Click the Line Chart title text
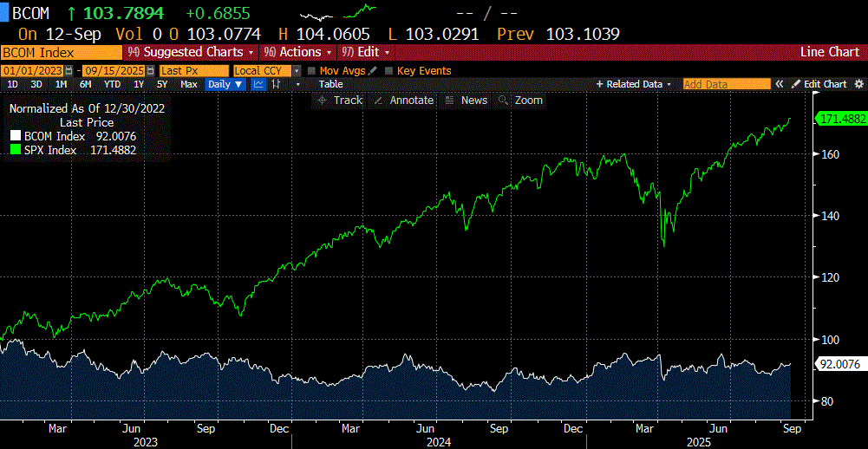 point(830,52)
